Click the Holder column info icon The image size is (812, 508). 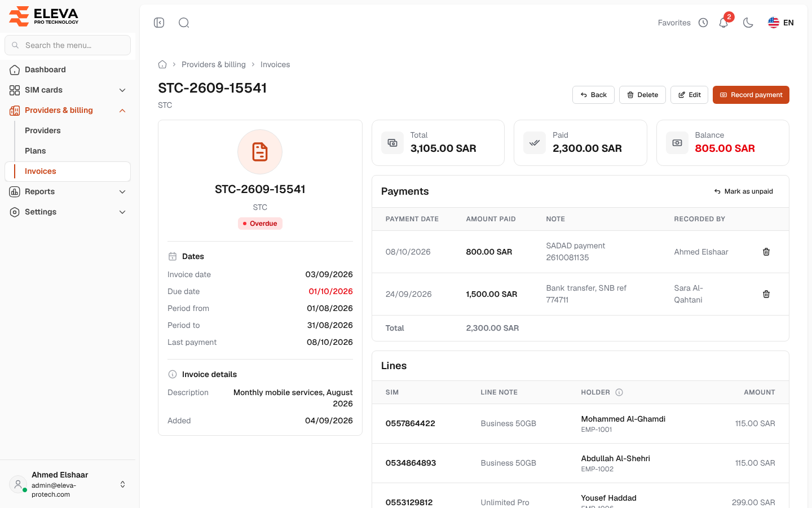619,392
